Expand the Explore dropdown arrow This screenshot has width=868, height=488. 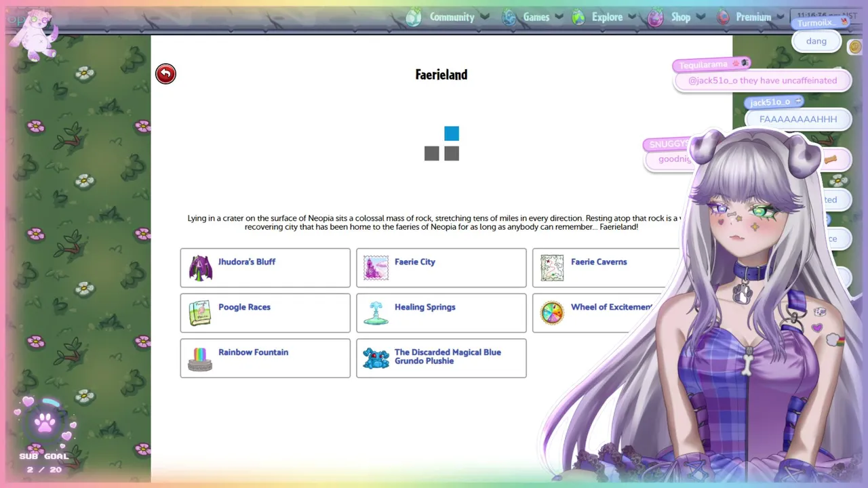coord(631,17)
